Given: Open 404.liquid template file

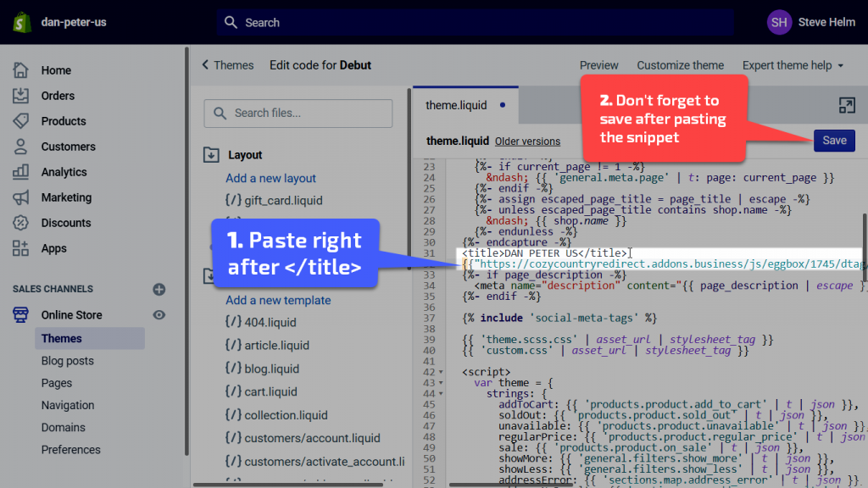Looking at the screenshot, I should pyautogui.click(x=261, y=322).
